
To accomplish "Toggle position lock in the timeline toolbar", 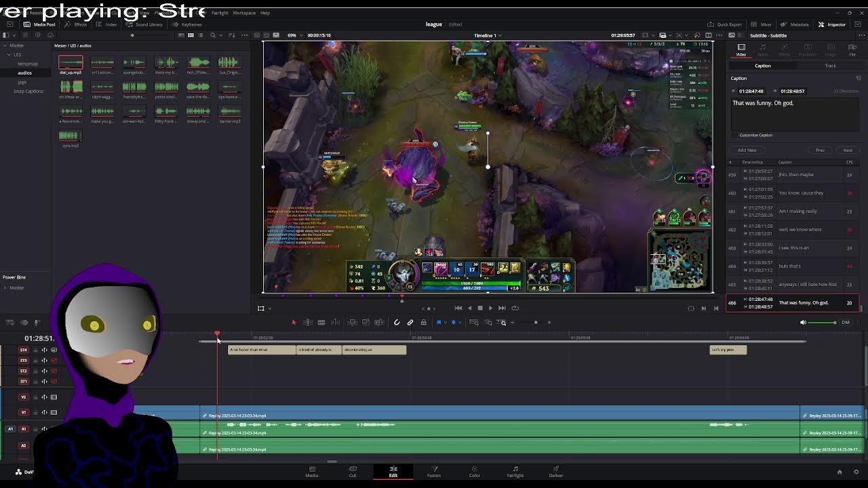I will 423,323.
